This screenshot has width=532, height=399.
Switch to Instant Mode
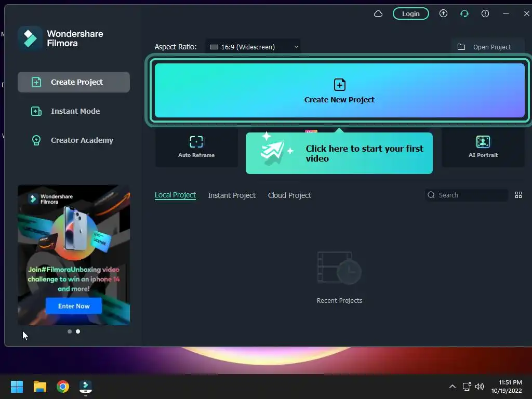74,111
